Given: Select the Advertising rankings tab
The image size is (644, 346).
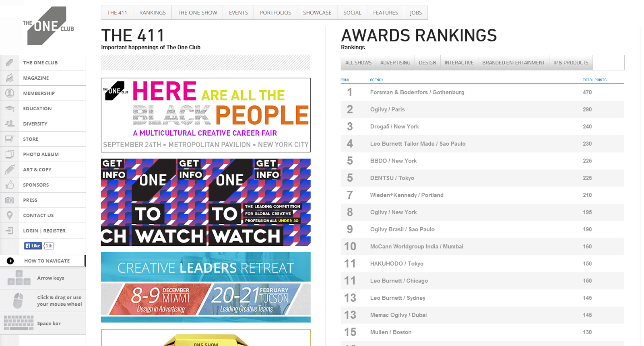Looking at the screenshot, I should [x=395, y=63].
